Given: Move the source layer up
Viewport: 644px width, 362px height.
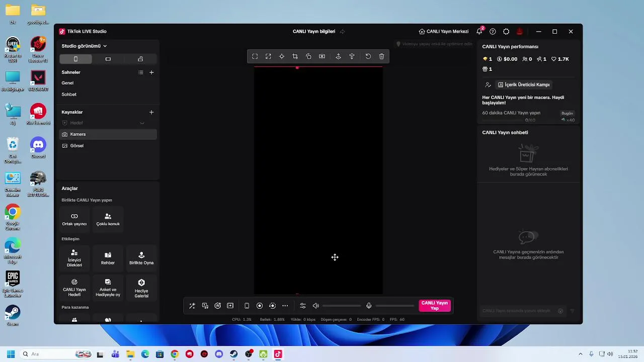Looking at the screenshot, I should (x=338, y=56).
